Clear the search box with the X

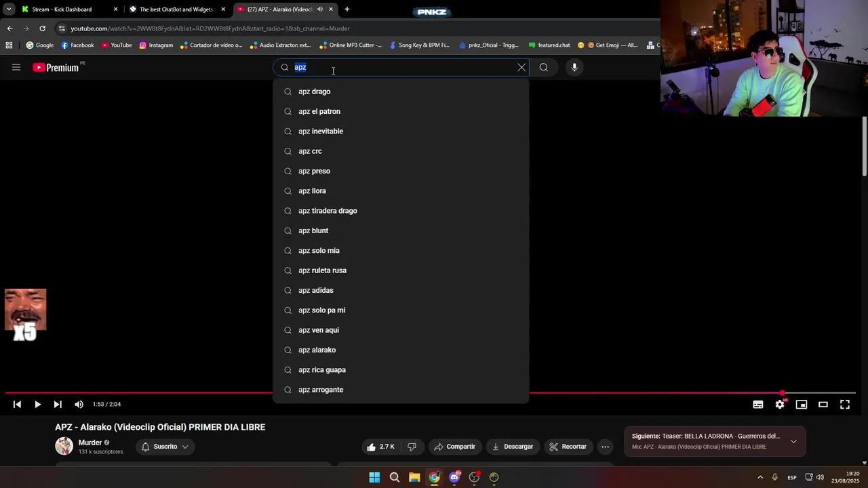point(521,67)
